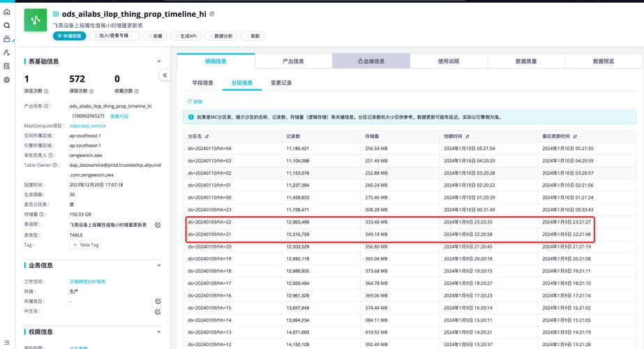Sort by 分区名 column sort icon
The width and height of the screenshot is (644, 349).
click(x=207, y=137)
